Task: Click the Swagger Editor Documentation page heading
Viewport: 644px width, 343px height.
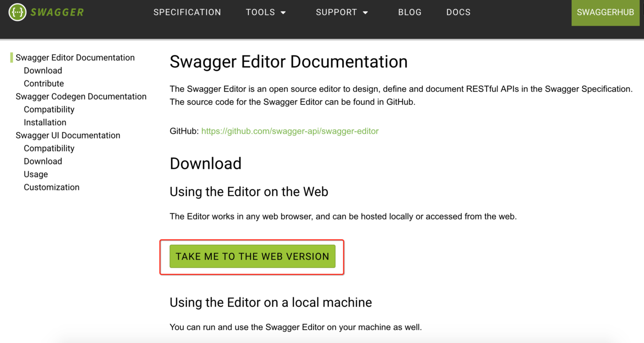Action: [288, 61]
